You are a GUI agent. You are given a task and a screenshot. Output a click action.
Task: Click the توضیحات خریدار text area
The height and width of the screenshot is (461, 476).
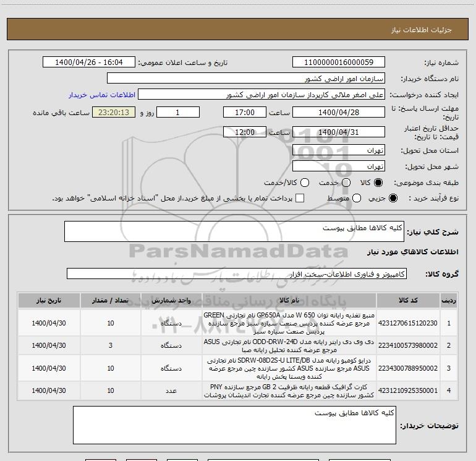point(234,425)
